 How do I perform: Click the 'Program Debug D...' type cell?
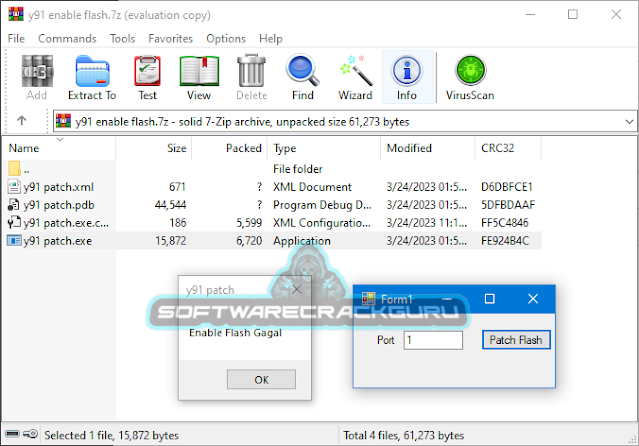tap(322, 205)
